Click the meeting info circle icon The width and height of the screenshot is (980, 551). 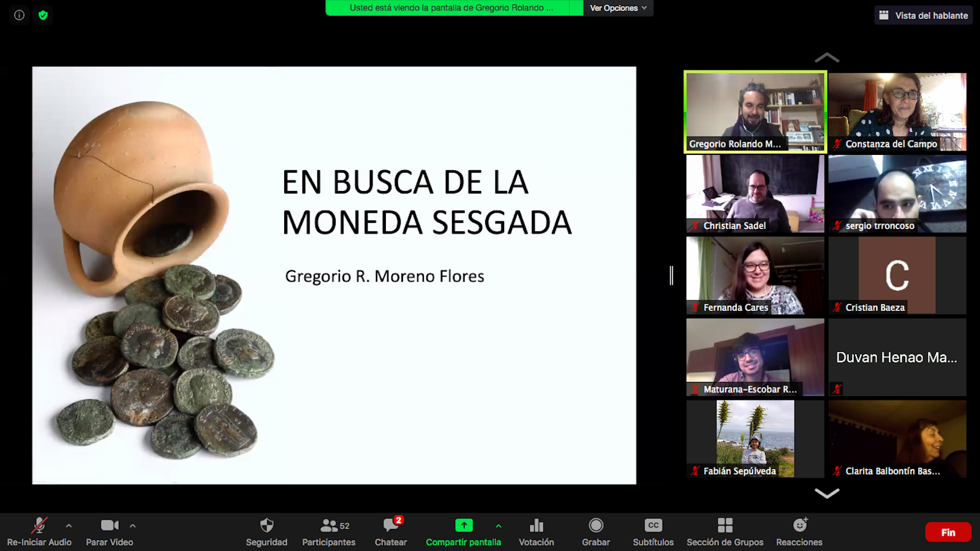click(x=20, y=15)
